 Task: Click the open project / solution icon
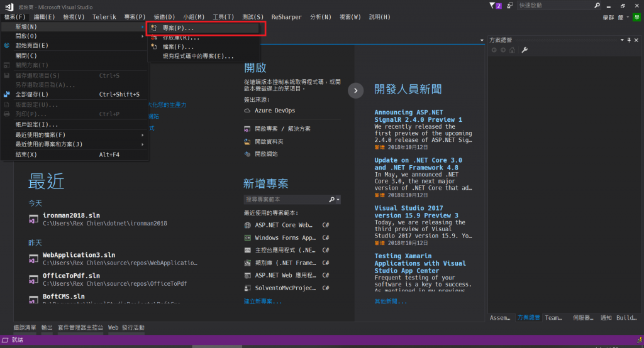coord(247,129)
